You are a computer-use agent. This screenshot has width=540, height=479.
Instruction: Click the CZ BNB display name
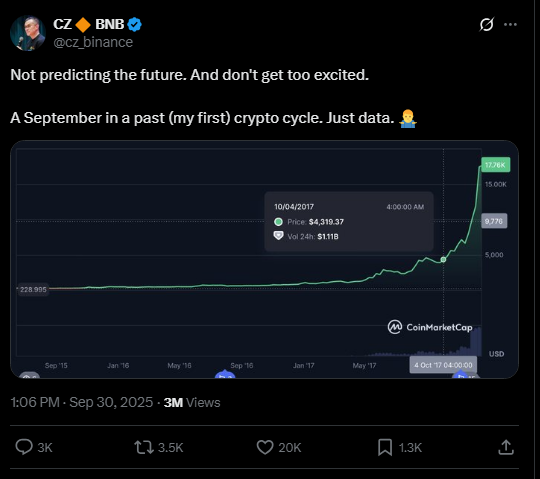[89, 24]
